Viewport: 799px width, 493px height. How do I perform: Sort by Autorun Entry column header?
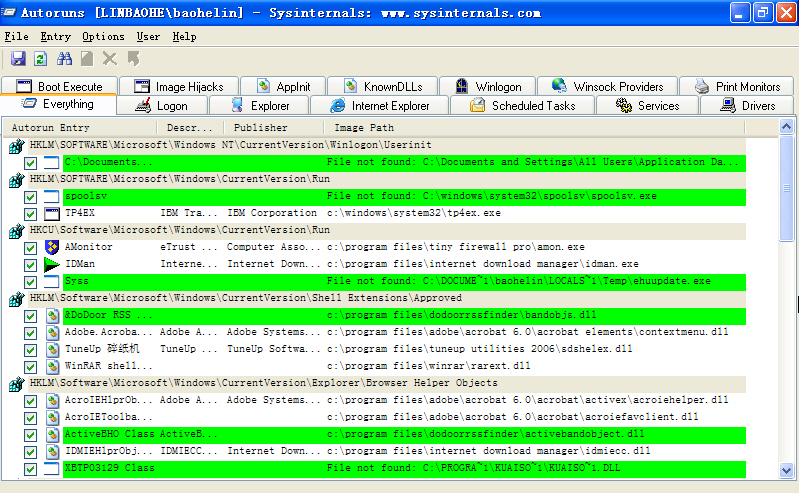tap(79, 127)
